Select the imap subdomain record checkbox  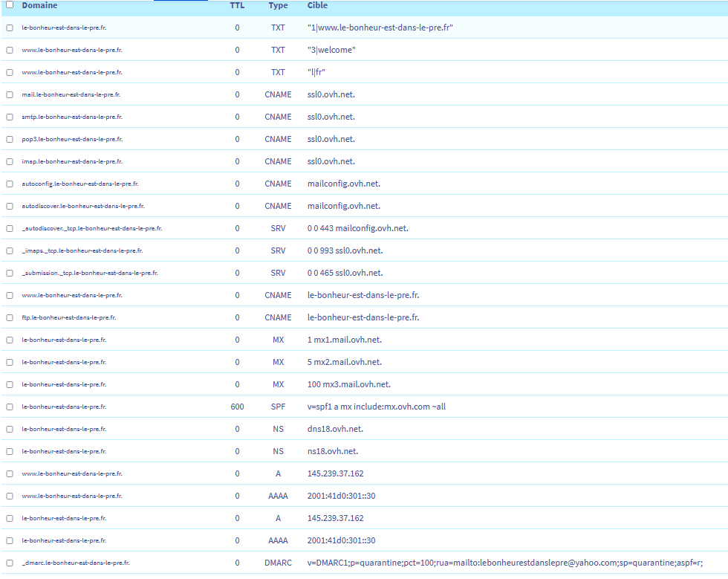[x=10, y=161]
